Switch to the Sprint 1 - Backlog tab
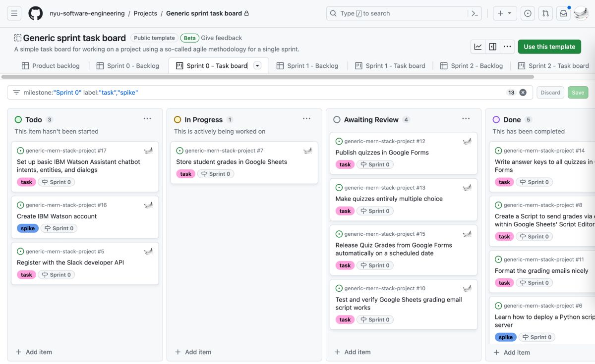 coord(307,66)
